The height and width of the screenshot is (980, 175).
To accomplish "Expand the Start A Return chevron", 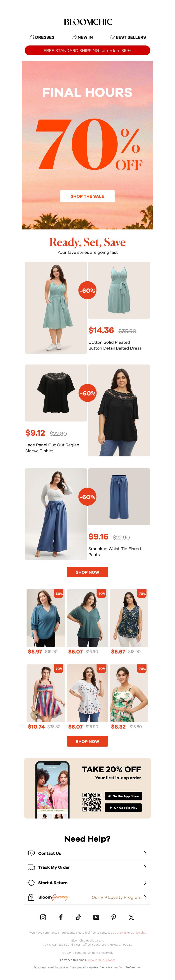I will pyautogui.click(x=145, y=883).
